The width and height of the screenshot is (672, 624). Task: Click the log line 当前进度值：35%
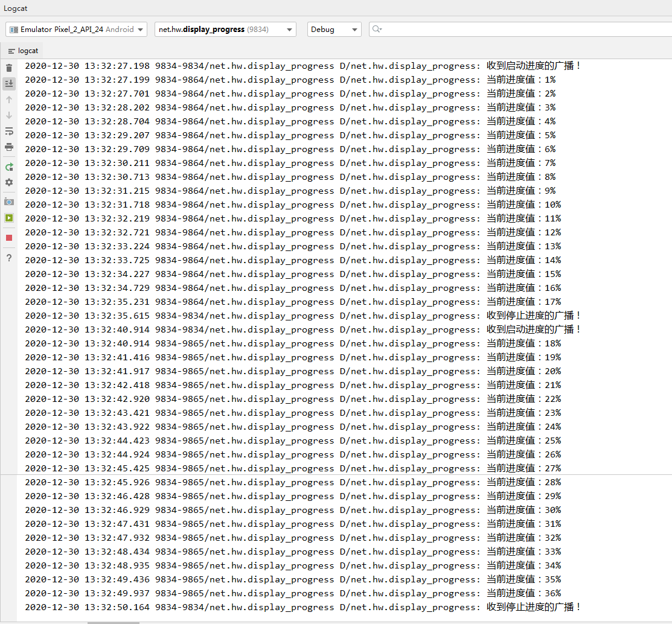point(293,579)
